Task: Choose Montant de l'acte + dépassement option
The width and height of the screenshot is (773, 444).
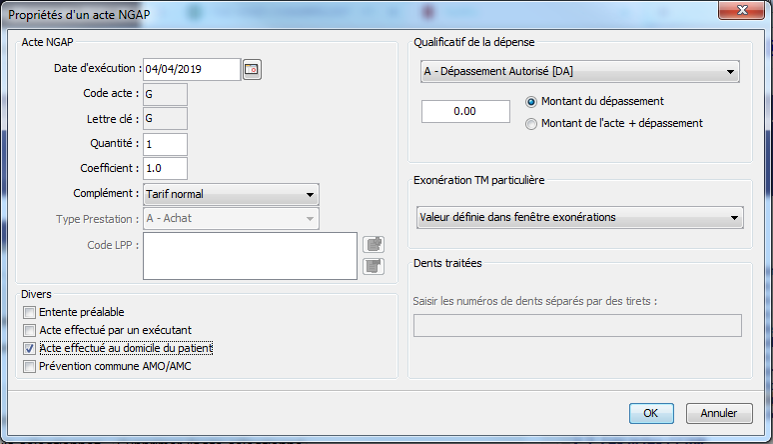Action: pos(531,123)
